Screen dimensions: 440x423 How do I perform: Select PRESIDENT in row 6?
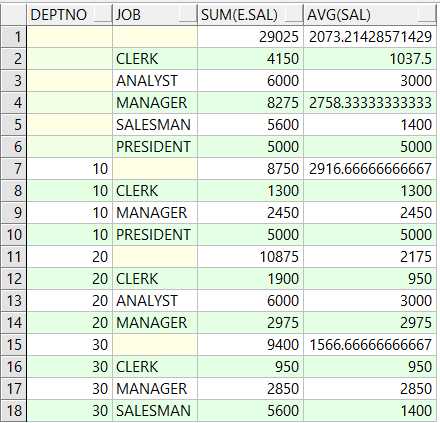[155, 147]
